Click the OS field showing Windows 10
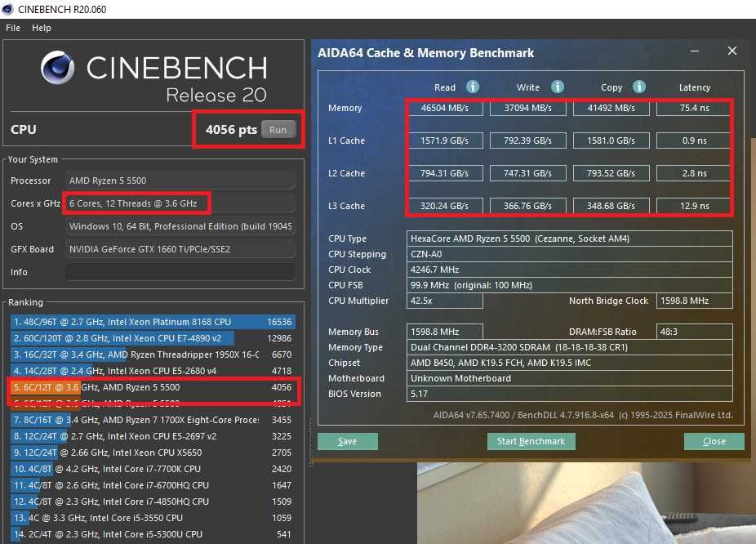 180,226
